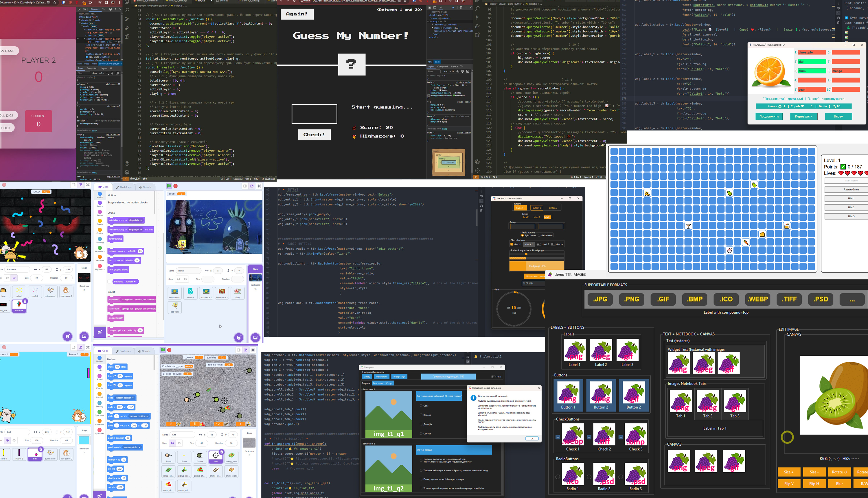The width and height of the screenshot is (868, 498).
Task: Open the color dropdown in change effect block
Action: point(122,251)
